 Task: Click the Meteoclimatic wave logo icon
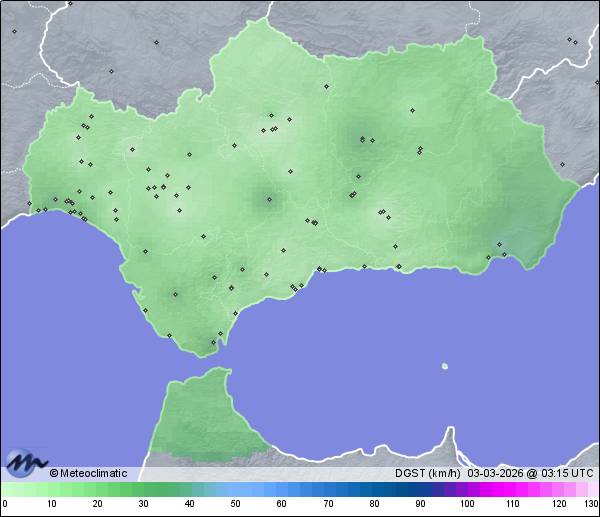point(25,463)
